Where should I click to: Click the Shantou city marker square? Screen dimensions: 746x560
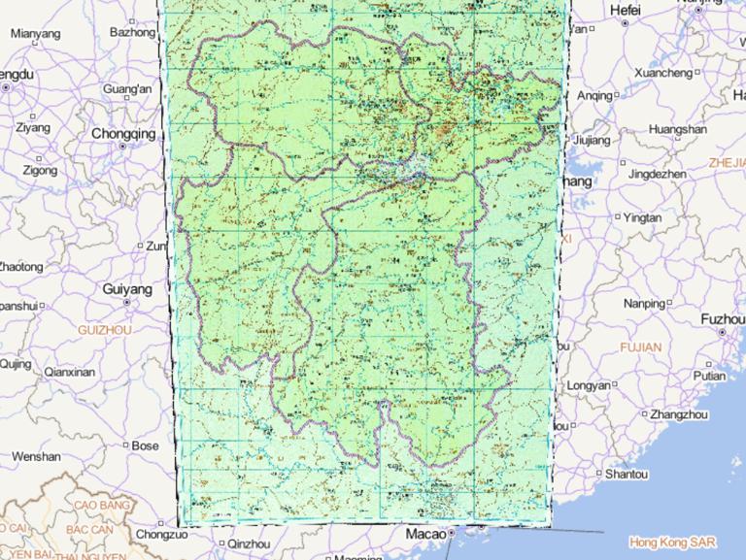[x=596, y=475]
